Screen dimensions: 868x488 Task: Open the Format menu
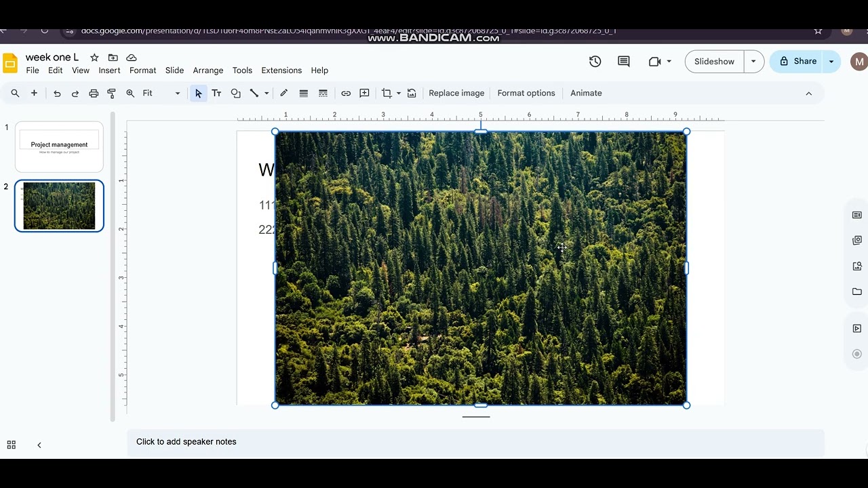pyautogui.click(x=142, y=70)
